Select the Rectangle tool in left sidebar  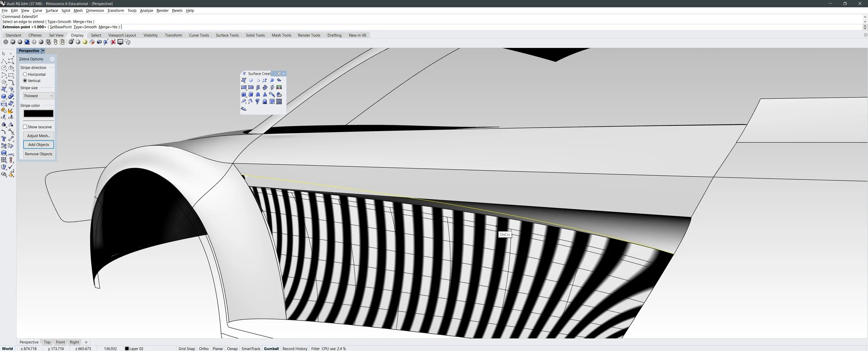point(11,75)
